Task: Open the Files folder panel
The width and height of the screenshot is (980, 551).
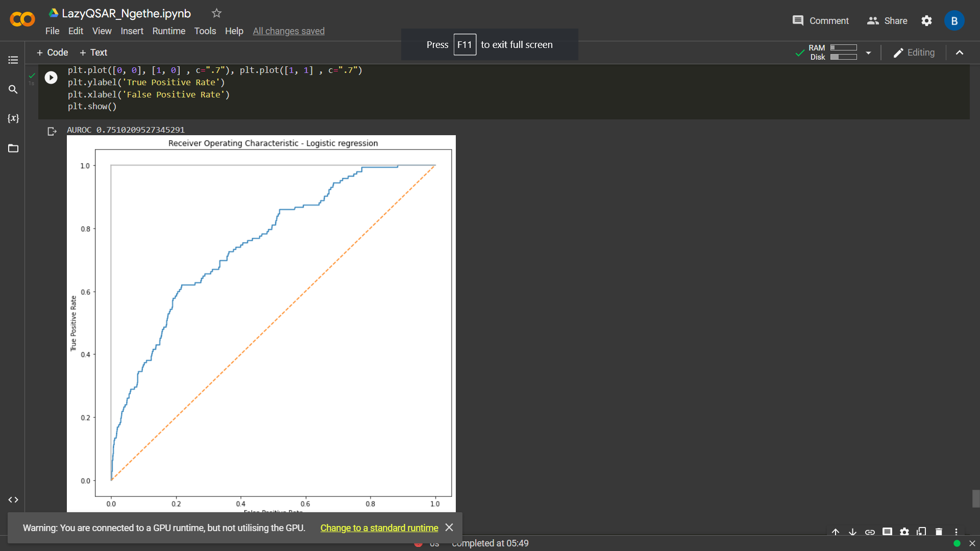Action: click(13, 148)
